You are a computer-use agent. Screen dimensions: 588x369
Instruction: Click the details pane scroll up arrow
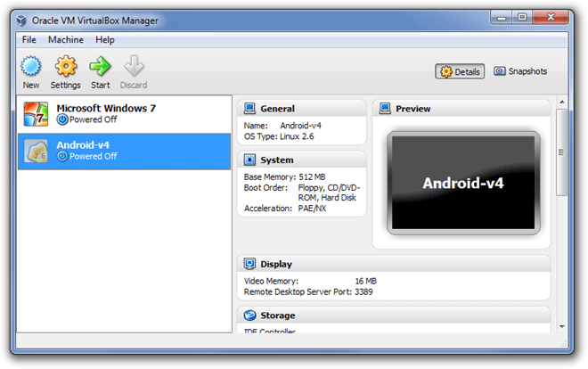562,102
